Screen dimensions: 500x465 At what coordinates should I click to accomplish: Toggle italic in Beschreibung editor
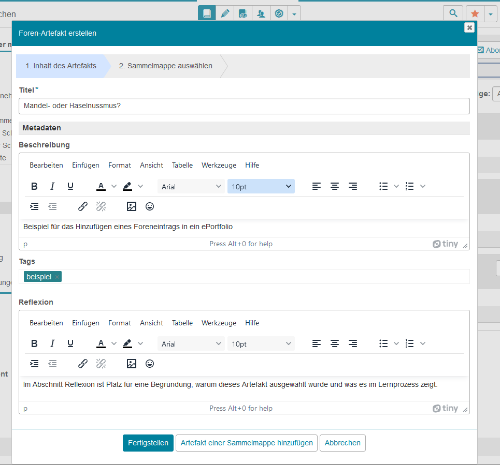[x=52, y=186]
